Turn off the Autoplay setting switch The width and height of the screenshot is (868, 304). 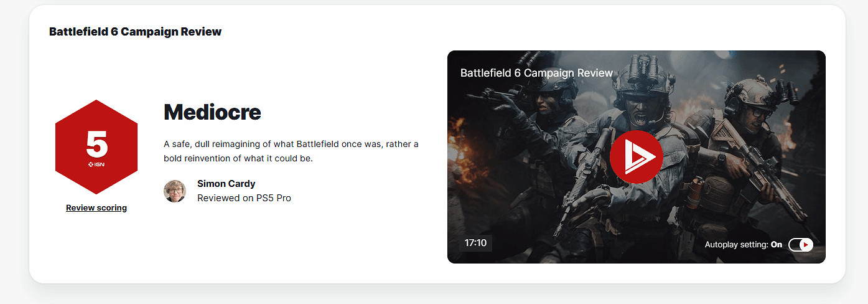point(800,245)
